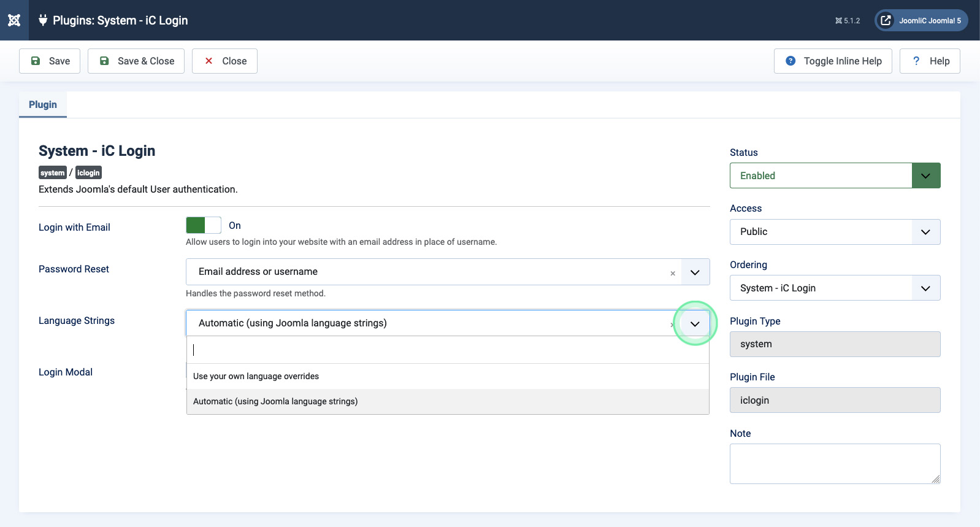Click the Login with Email label
This screenshot has width=980, height=527.
point(74,228)
